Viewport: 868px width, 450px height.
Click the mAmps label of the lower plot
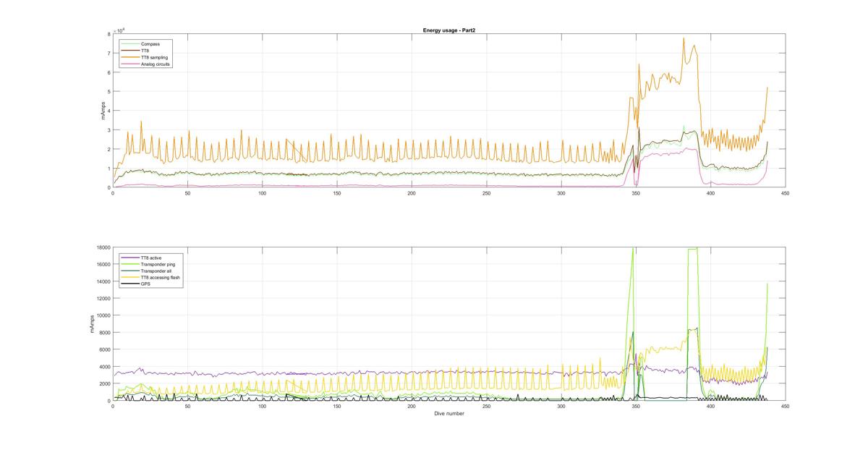[x=92, y=324]
